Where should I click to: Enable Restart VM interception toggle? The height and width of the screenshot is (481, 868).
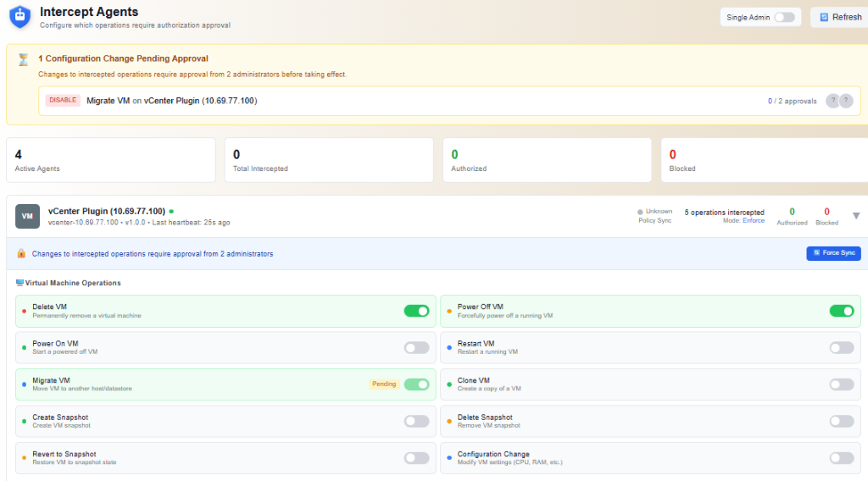tap(842, 348)
